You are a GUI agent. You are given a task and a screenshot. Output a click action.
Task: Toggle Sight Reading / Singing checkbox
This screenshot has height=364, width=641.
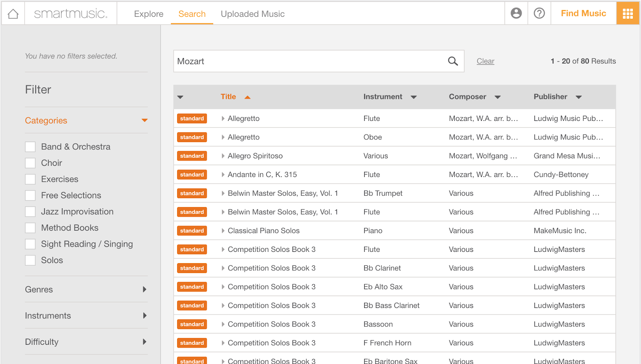30,244
